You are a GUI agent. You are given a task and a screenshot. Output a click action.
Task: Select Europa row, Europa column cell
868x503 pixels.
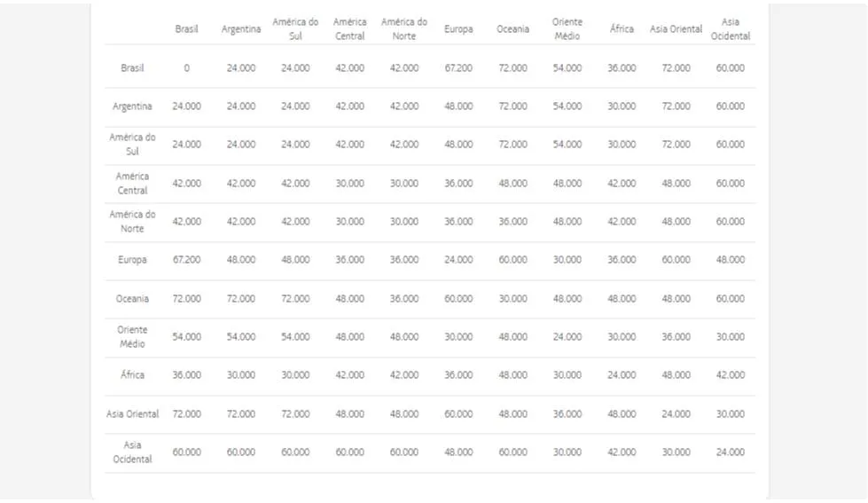(458, 260)
